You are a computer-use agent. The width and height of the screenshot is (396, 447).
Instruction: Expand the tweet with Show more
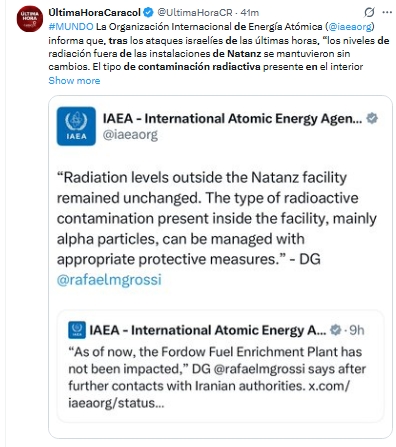point(74,81)
